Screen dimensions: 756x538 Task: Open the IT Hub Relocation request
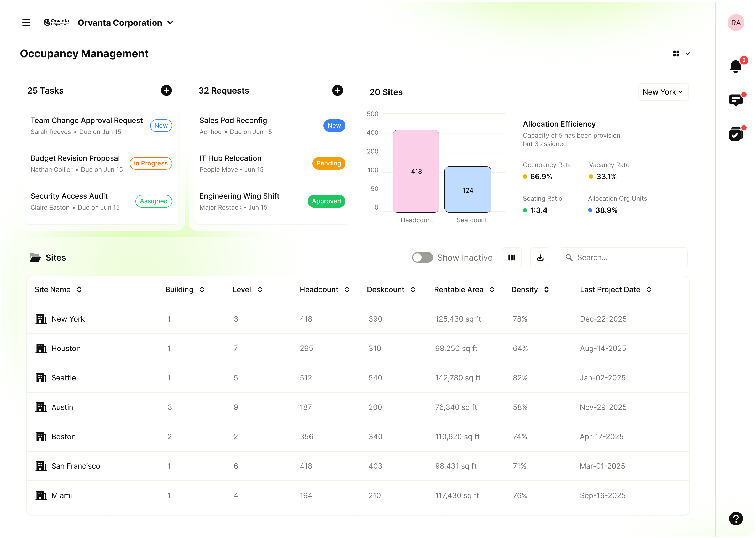pos(230,158)
